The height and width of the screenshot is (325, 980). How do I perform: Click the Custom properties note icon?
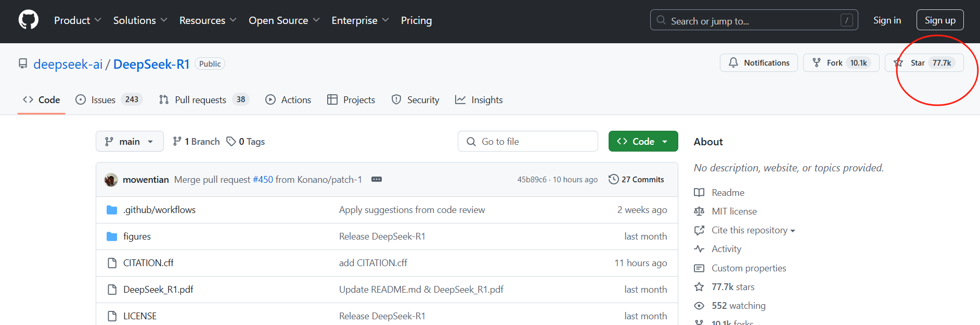coord(699,268)
